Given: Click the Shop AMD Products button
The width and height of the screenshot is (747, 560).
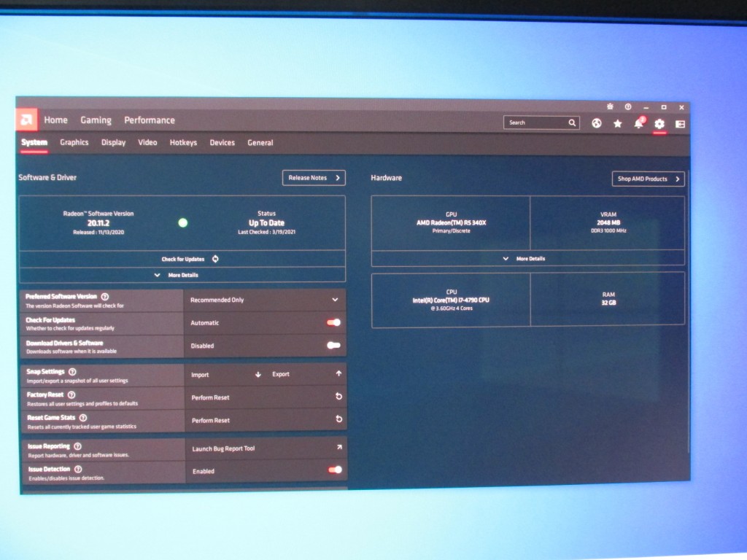Looking at the screenshot, I should (648, 179).
